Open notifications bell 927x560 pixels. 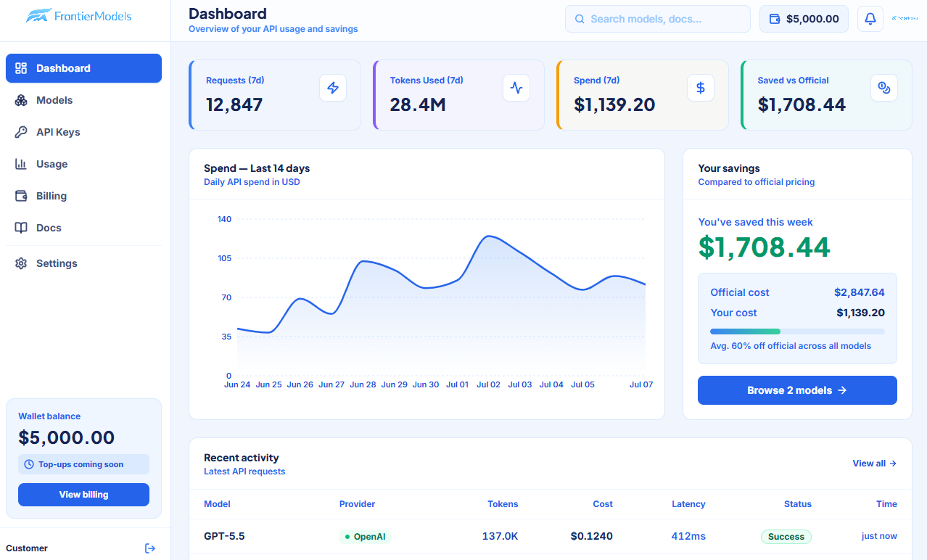tap(870, 19)
